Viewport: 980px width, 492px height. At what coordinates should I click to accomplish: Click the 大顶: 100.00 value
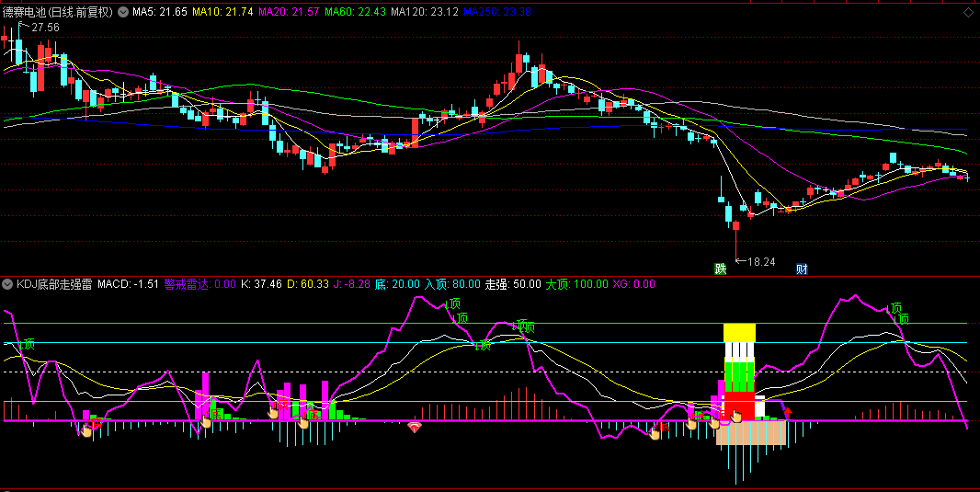click(576, 284)
